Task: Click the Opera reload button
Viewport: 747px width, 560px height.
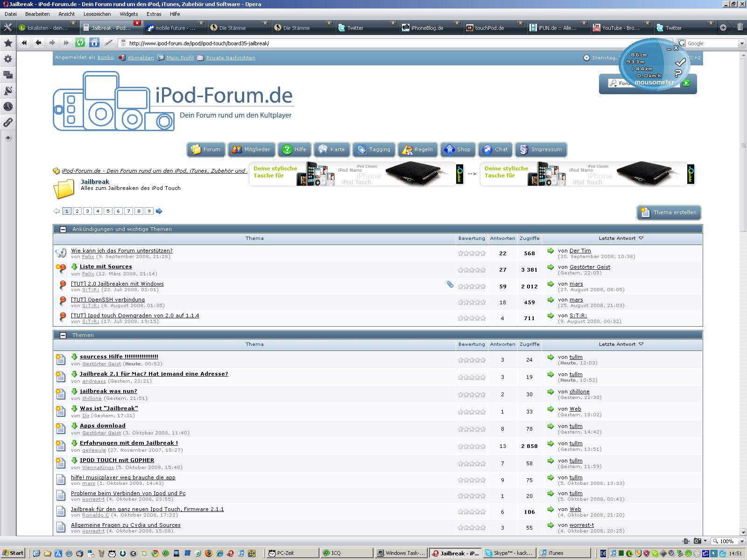Action: [x=80, y=43]
